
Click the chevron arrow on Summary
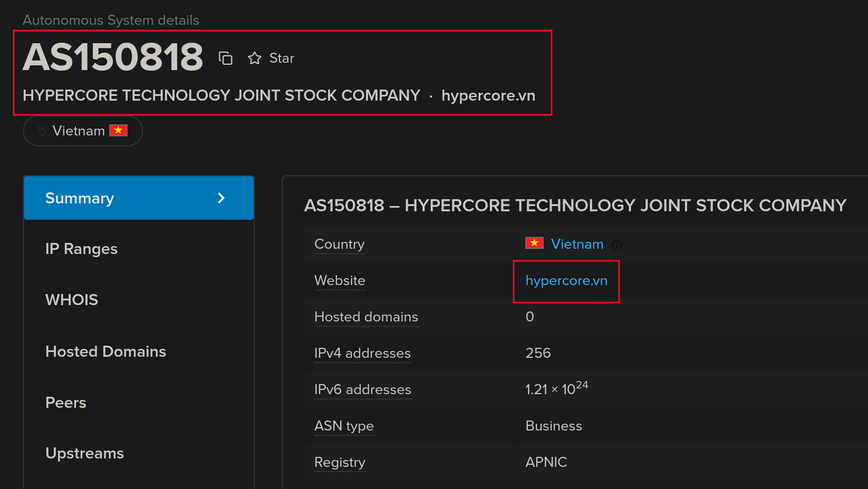point(221,198)
